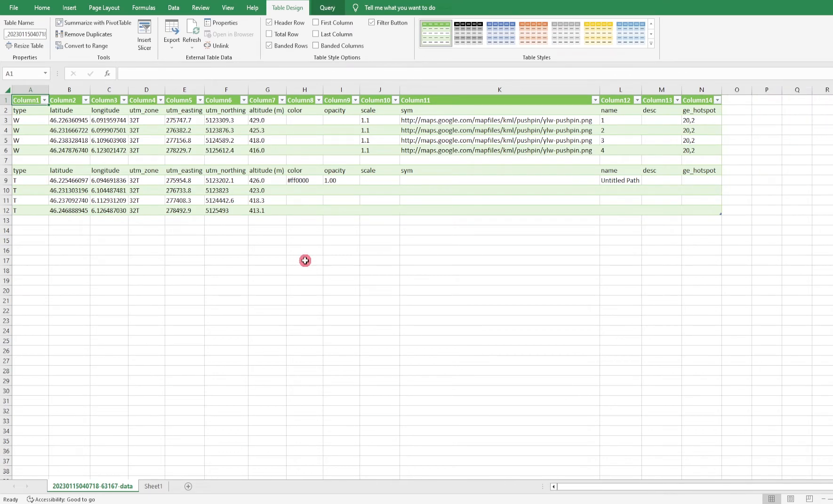Open the Formulas menu
This screenshot has height=504, width=833.
(143, 8)
